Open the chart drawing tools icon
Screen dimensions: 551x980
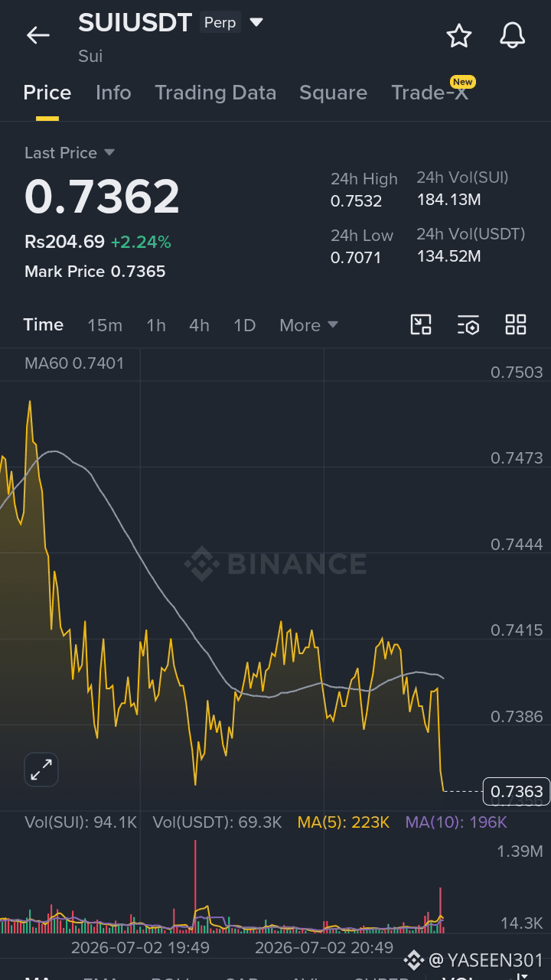421,324
